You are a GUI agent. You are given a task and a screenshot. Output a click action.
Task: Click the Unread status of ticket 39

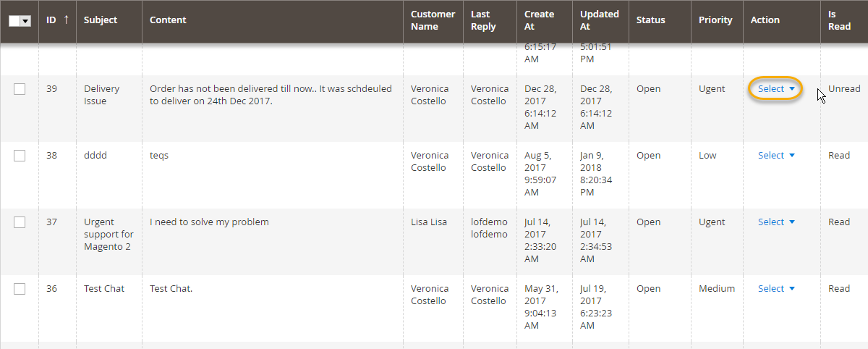(844, 89)
